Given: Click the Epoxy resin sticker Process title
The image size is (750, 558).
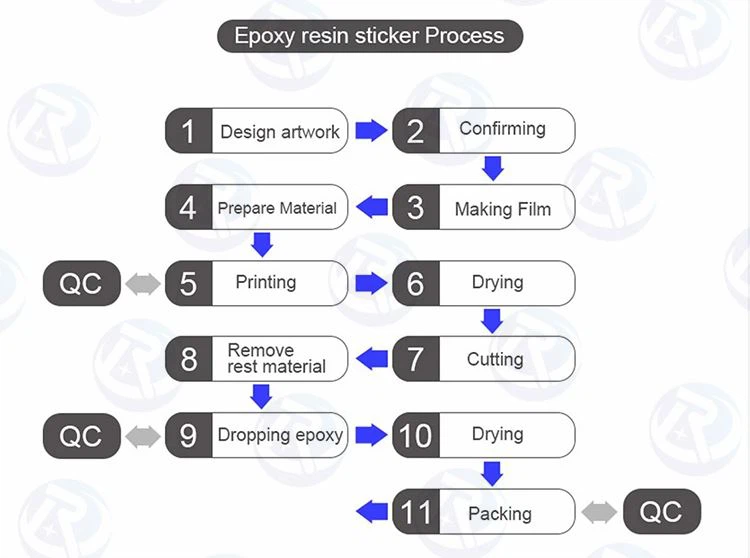Looking at the screenshot, I should point(370,38).
